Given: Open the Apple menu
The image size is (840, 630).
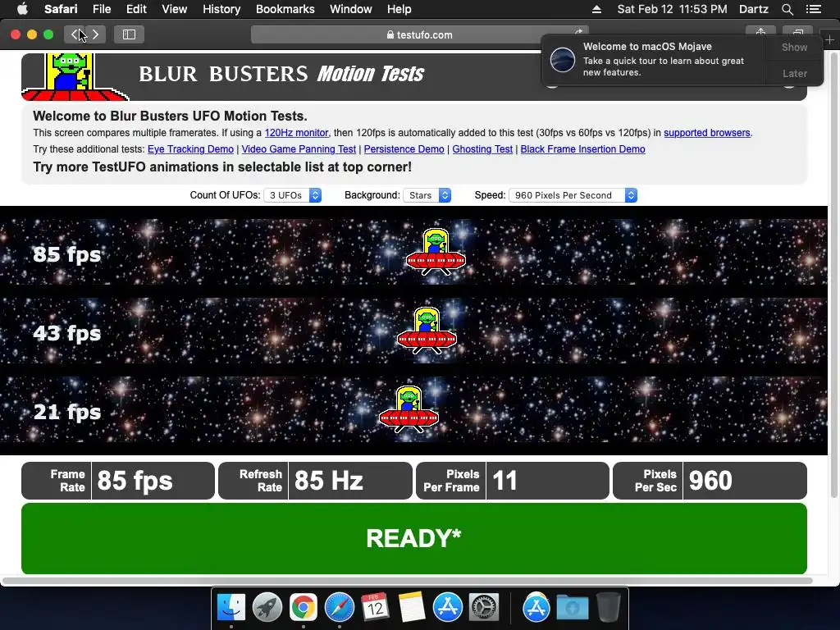Looking at the screenshot, I should pyautogui.click(x=22, y=9).
